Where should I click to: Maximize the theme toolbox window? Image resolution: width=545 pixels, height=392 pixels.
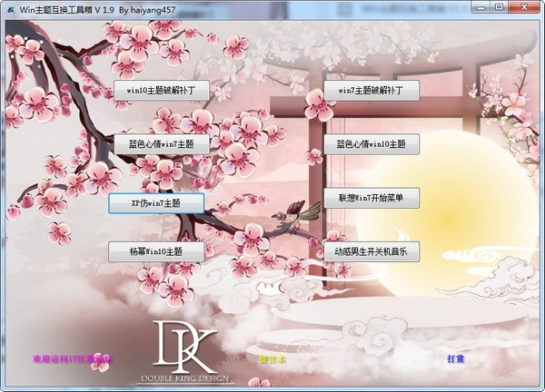pos(499,7)
